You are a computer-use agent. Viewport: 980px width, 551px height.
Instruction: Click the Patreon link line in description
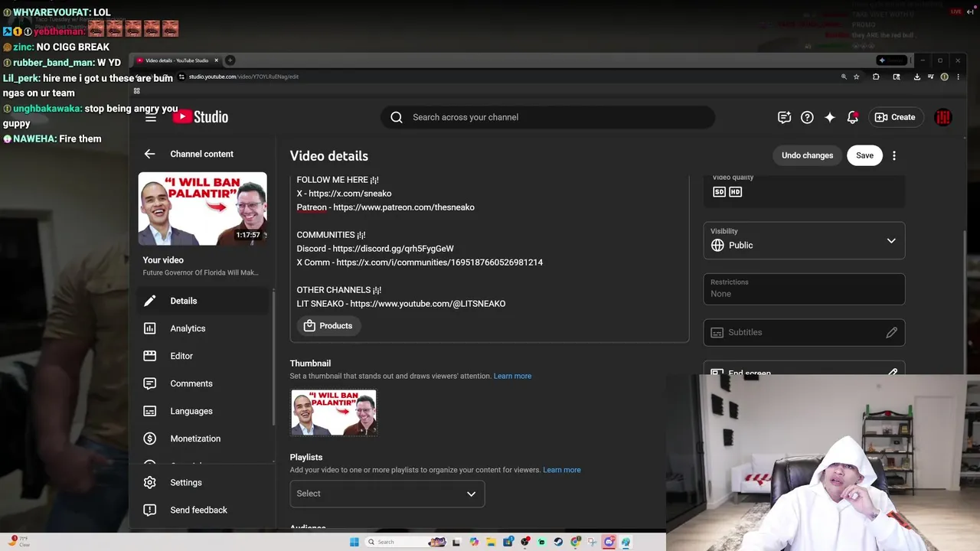(x=386, y=207)
